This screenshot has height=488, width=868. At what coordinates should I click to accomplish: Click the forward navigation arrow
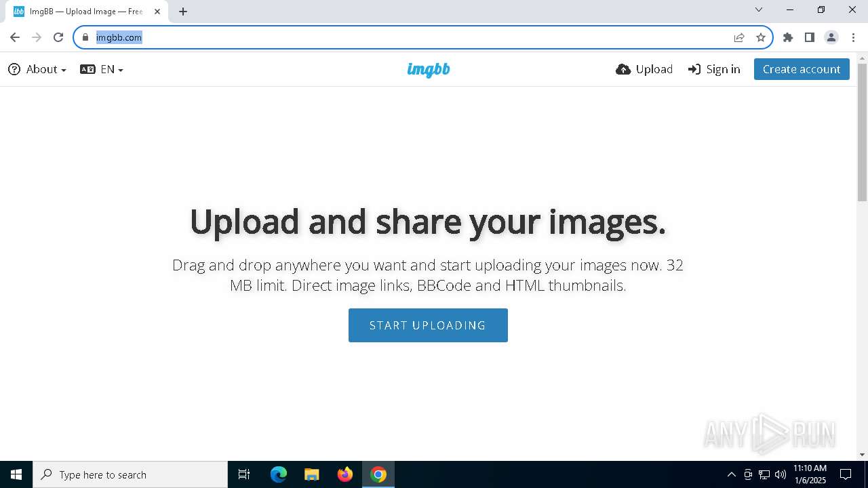(x=37, y=37)
